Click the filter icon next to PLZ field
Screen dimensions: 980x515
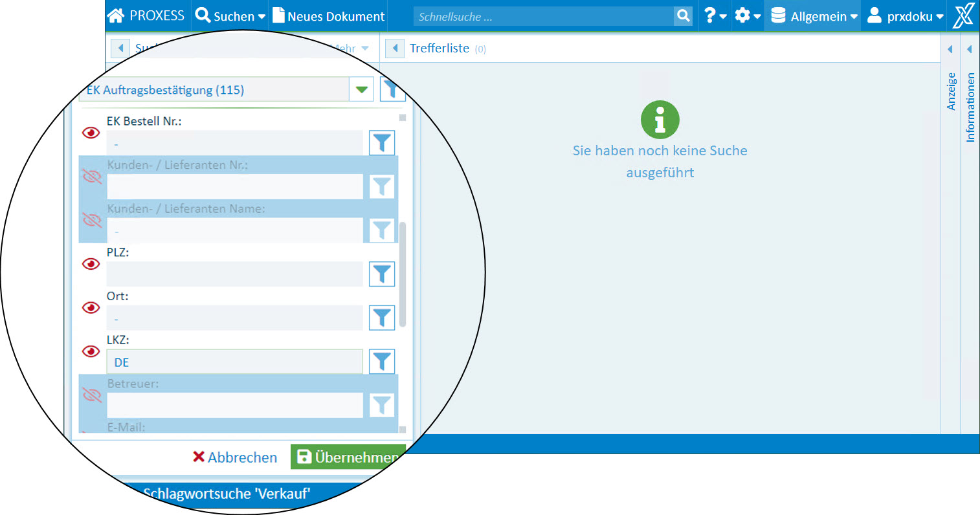click(x=382, y=274)
